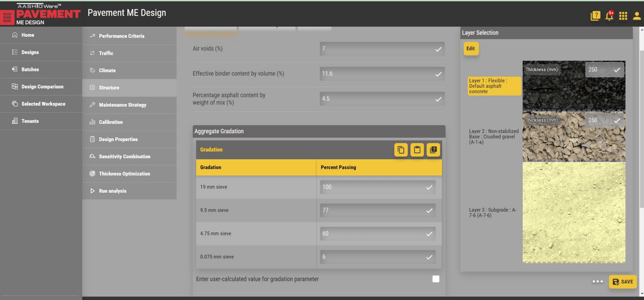Open Tenants page
The width and height of the screenshot is (644, 300).
(41, 121)
